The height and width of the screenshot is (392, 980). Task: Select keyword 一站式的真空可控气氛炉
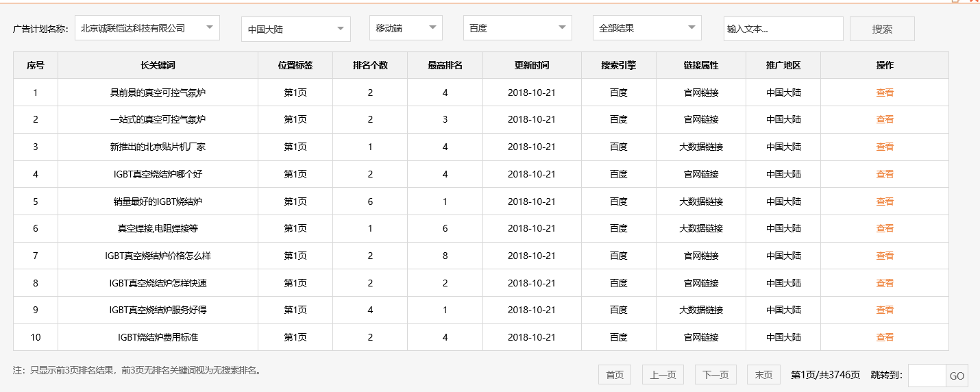[158, 119]
